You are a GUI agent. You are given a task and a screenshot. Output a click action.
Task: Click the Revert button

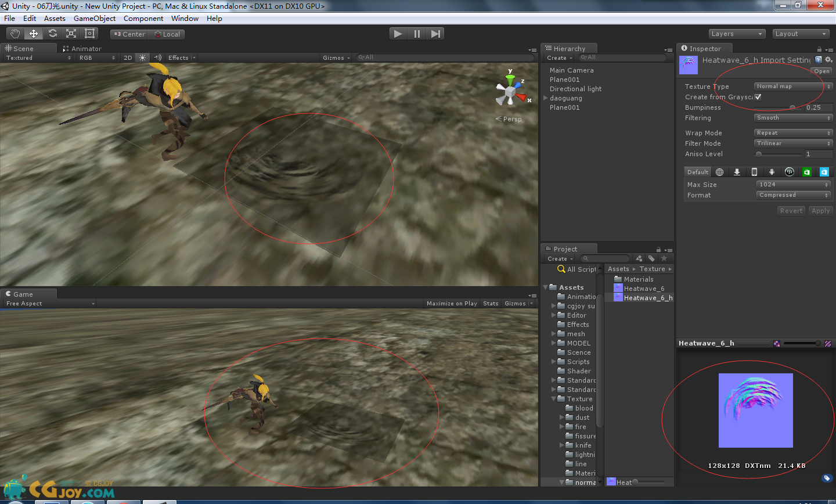[791, 211]
